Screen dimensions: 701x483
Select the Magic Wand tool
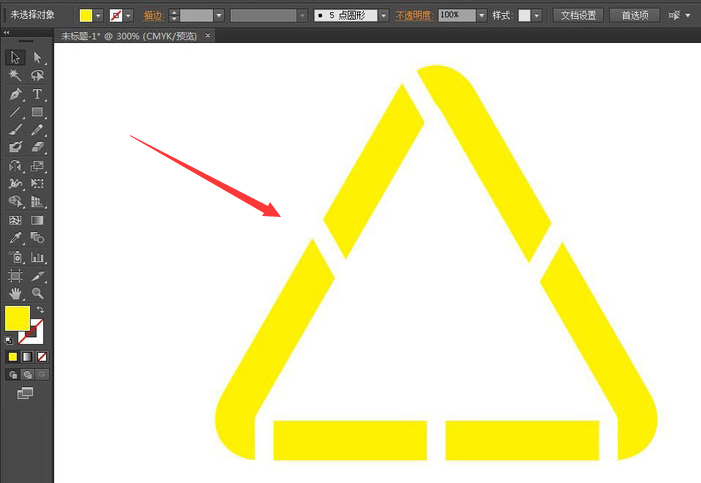pos(15,75)
